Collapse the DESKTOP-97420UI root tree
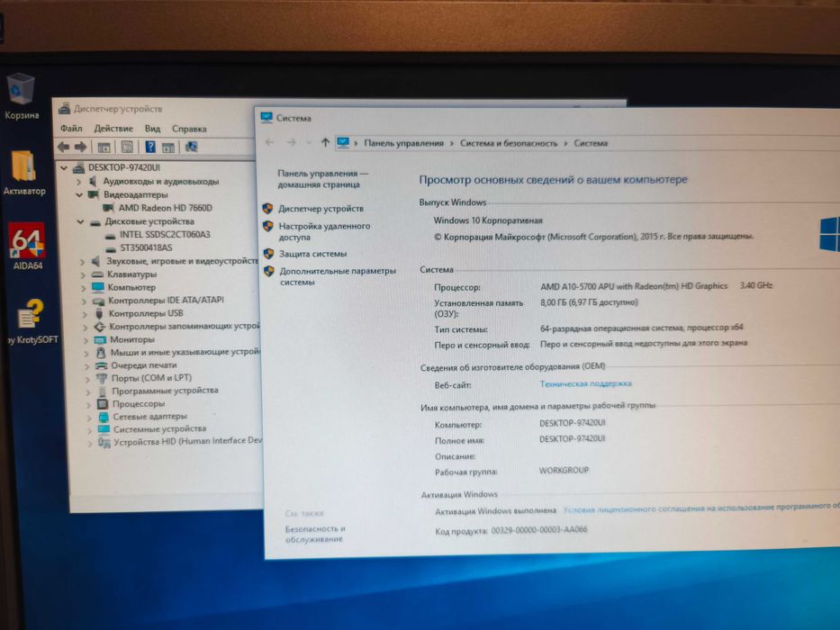This screenshot has width=840, height=630. pyautogui.click(x=64, y=167)
